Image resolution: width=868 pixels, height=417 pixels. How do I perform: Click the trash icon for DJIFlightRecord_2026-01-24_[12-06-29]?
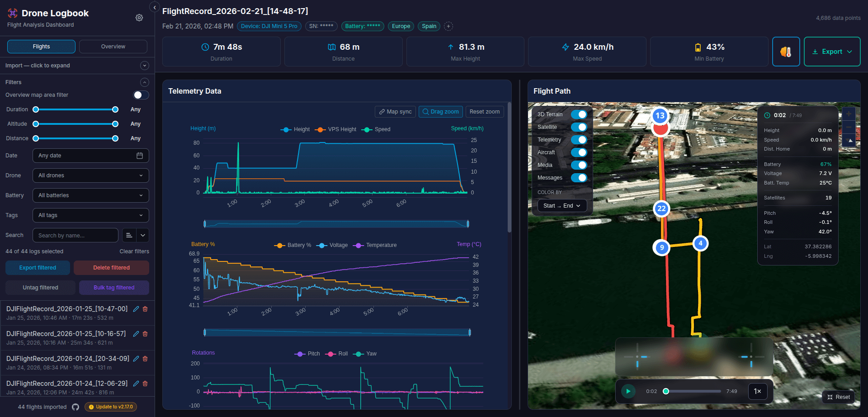tap(145, 384)
